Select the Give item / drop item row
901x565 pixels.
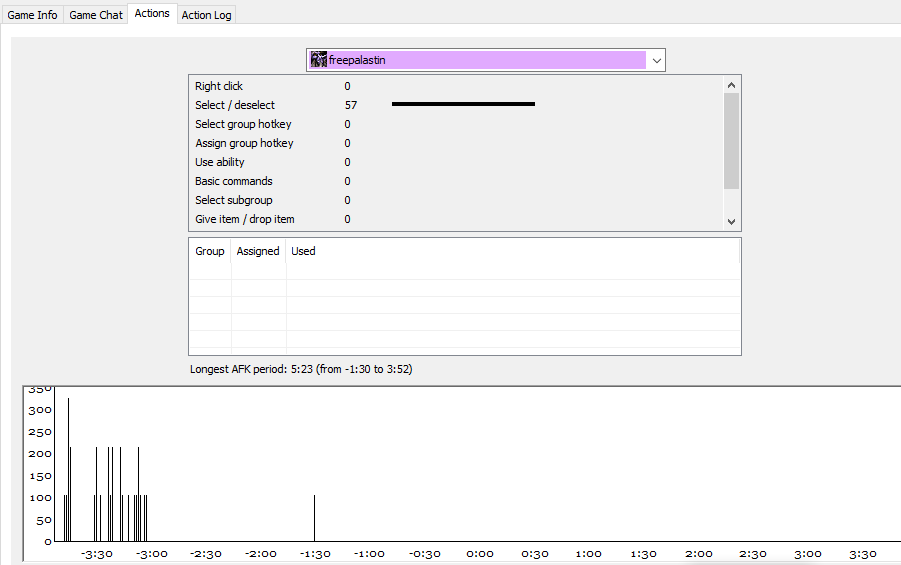[457, 219]
